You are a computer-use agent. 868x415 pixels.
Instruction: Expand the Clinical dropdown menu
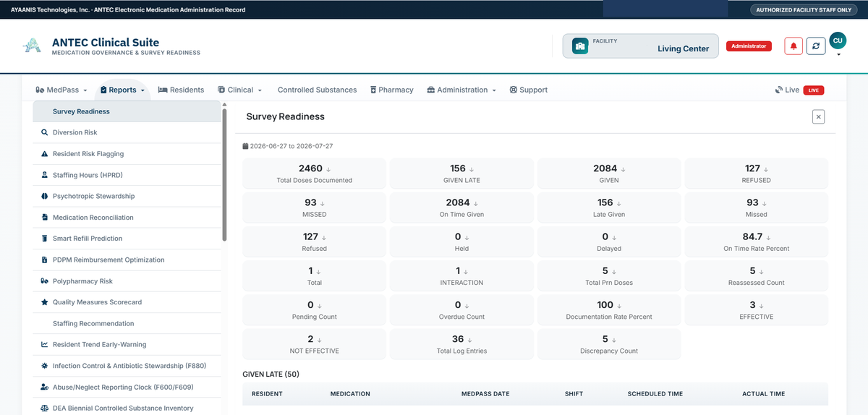coord(239,90)
